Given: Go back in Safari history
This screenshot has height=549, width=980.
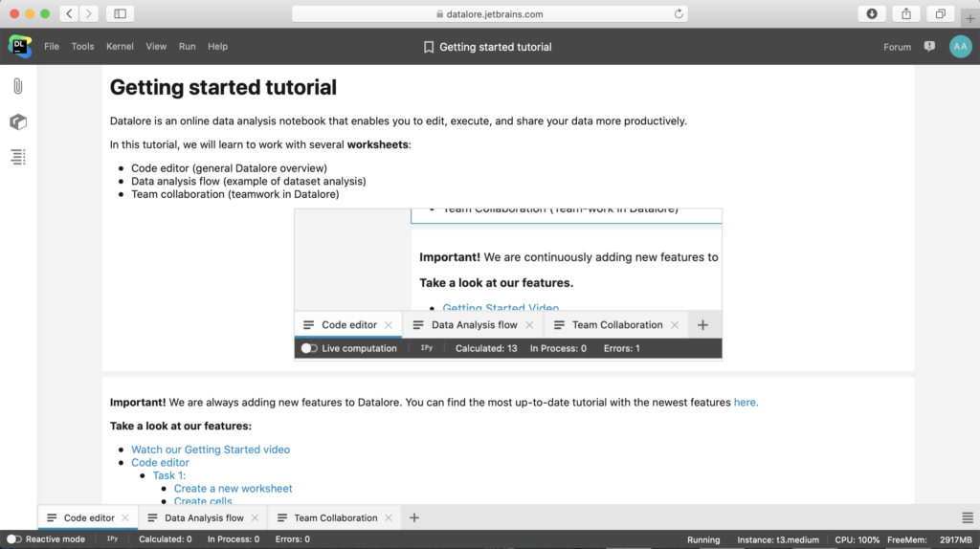Looking at the screenshot, I should pyautogui.click(x=69, y=13).
